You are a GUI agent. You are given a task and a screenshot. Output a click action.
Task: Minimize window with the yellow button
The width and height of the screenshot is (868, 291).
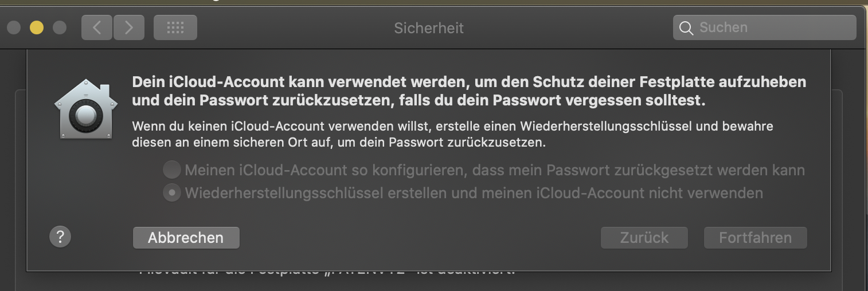tap(37, 27)
